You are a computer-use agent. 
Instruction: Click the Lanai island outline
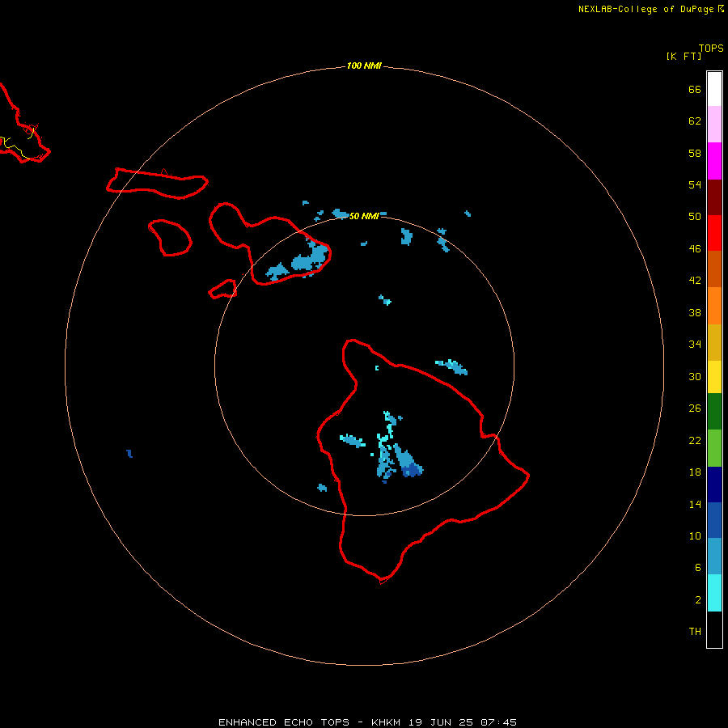tap(170, 238)
